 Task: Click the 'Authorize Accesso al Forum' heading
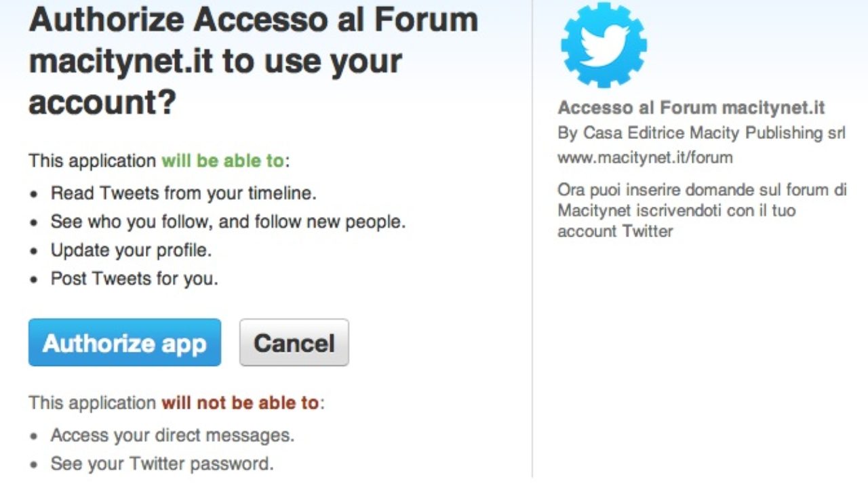tap(253, 20)
